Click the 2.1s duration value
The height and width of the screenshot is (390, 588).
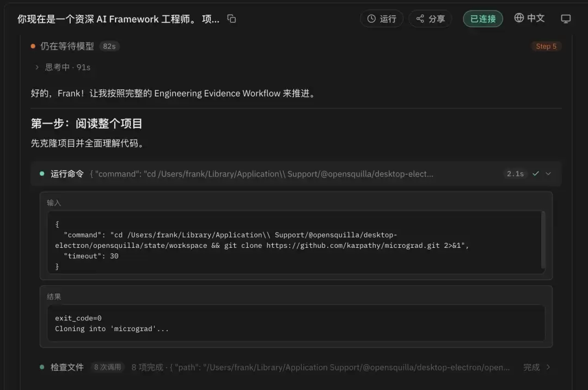(x=515, y=174)
